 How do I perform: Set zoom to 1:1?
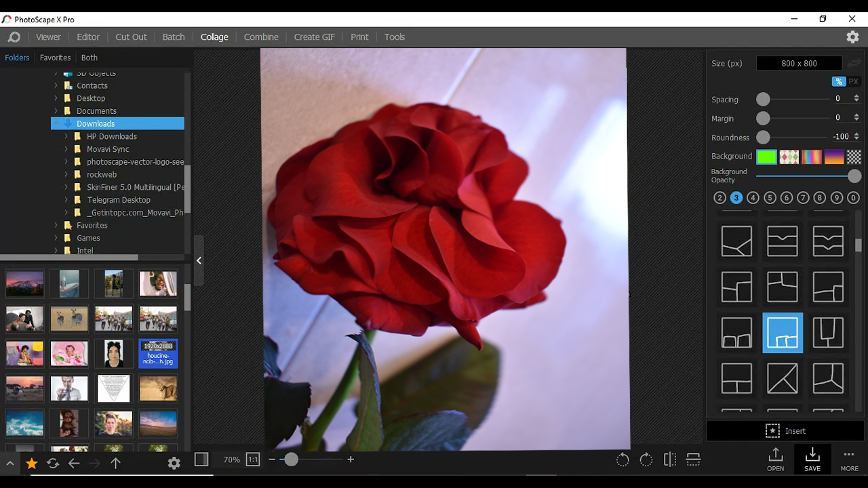click(x=253, y=460)
